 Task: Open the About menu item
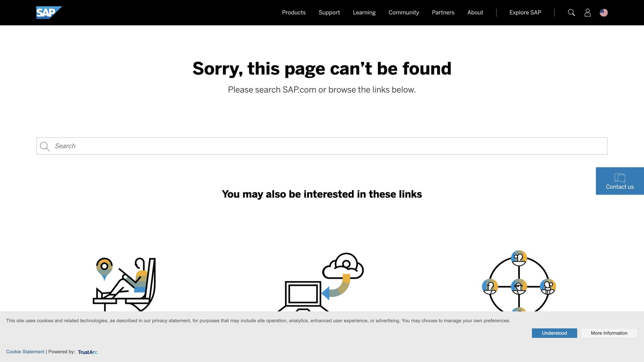coord(475,13)
